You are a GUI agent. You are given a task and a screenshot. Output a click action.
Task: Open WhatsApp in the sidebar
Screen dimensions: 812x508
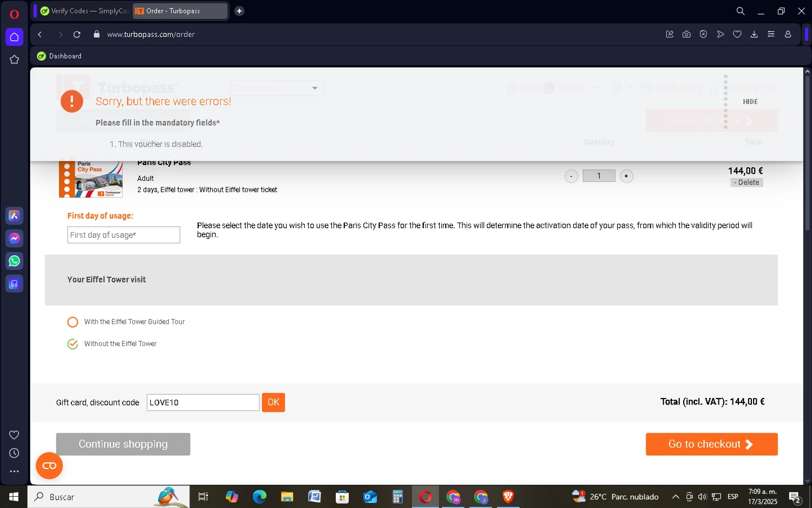click(15, 261)
